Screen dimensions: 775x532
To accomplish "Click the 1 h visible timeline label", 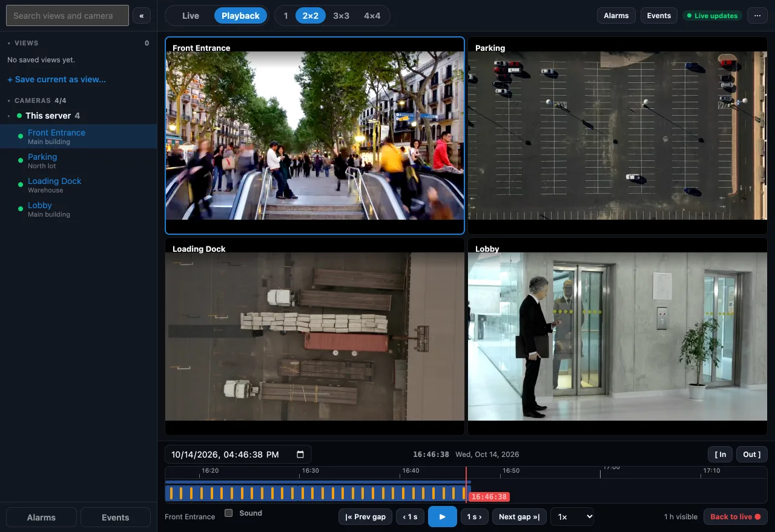I will pos(681,517).
